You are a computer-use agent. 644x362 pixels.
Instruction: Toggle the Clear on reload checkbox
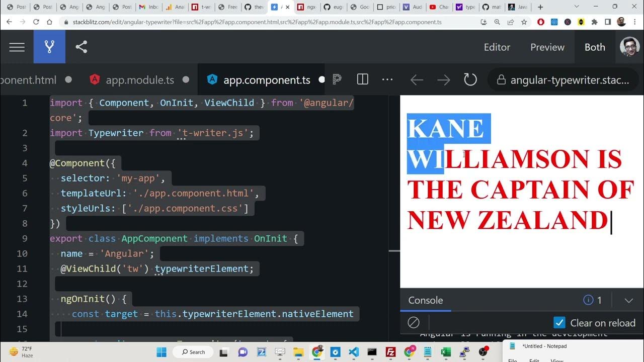click(559, 323)
